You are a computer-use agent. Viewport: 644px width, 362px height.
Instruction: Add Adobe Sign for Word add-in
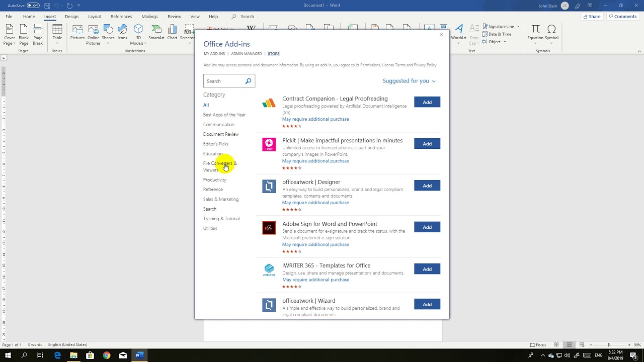[427, 227]
